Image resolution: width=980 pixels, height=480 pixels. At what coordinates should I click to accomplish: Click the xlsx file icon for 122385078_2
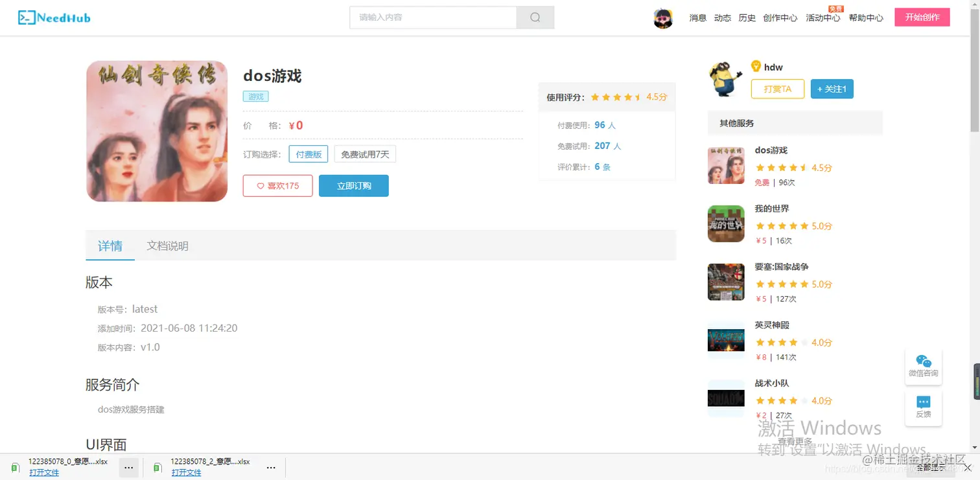[157, 467]
